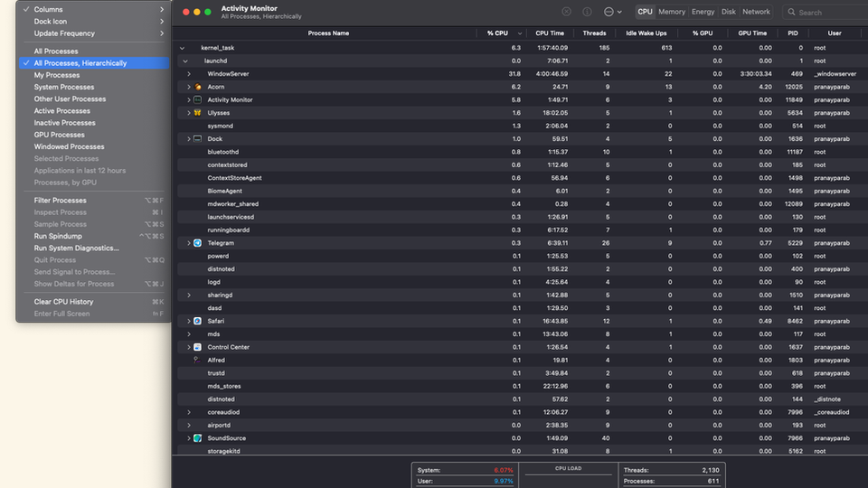Click the stop process toolbar icon
Viewport: 868px width, 488px height.
point(566,12)
